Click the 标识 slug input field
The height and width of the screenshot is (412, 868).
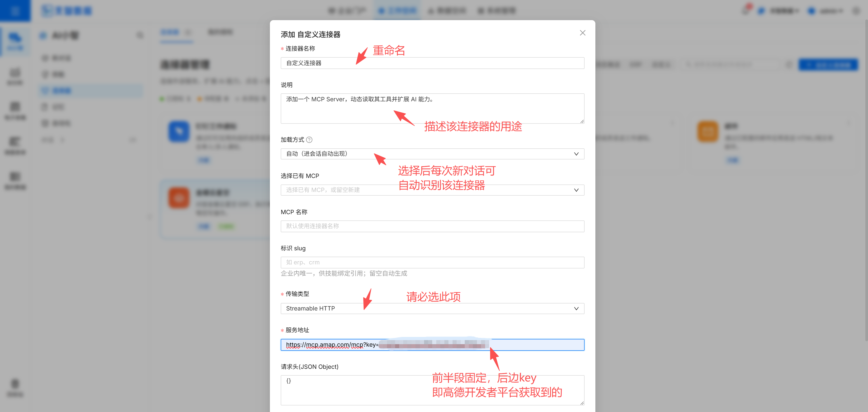(432, 262)
